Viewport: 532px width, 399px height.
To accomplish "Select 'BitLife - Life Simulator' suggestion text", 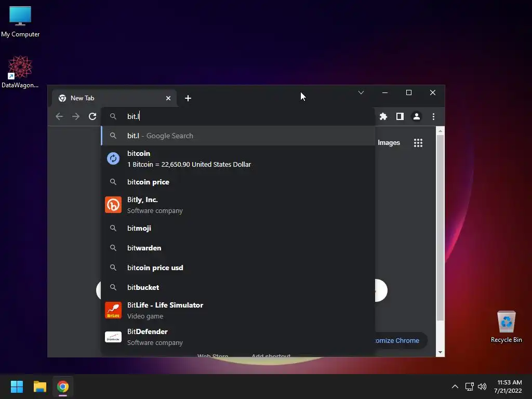I will tap(165, 305).
